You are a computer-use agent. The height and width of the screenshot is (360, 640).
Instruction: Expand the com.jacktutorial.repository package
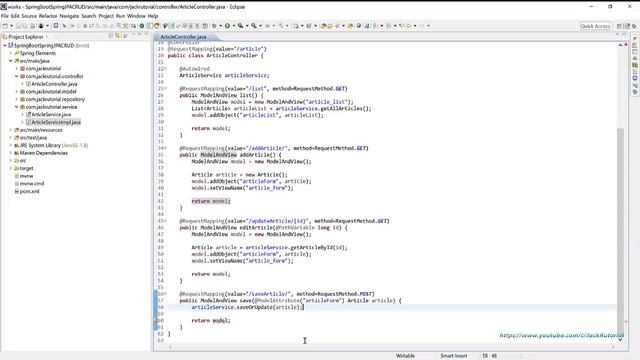(17, 99)
